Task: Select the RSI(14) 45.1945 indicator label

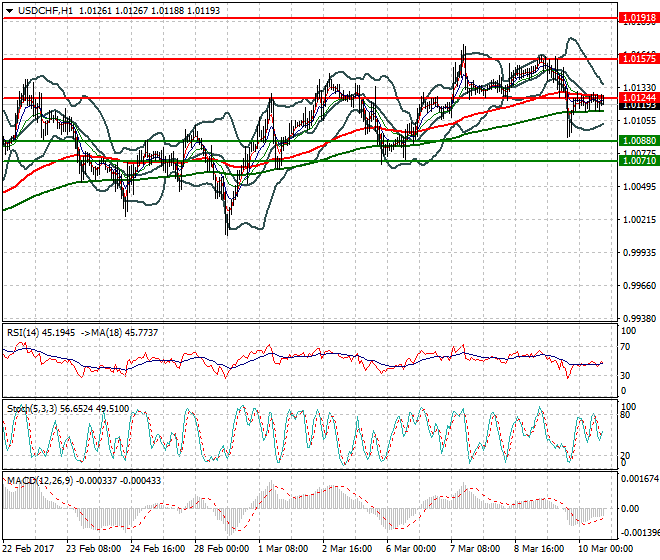Action: tap(41, 333)
